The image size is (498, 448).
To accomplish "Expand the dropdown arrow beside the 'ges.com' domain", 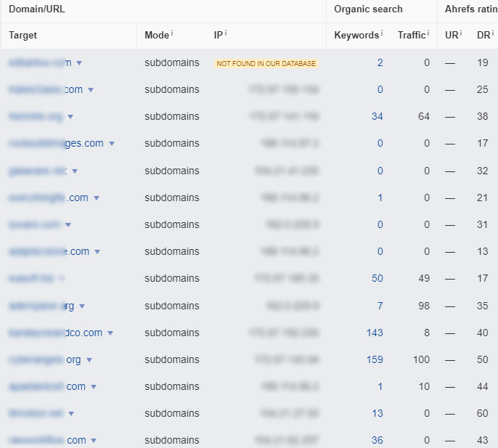I will (112, 144).
